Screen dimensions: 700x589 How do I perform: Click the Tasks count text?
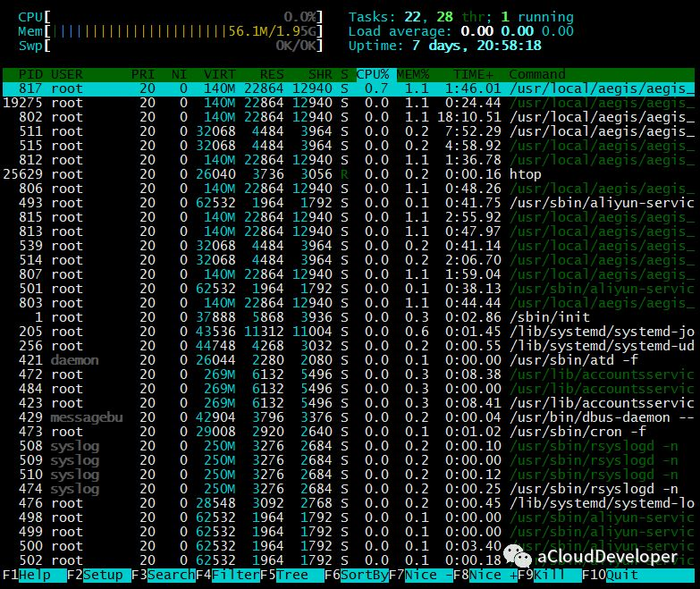pyautogui.click(x=460, y=17)
